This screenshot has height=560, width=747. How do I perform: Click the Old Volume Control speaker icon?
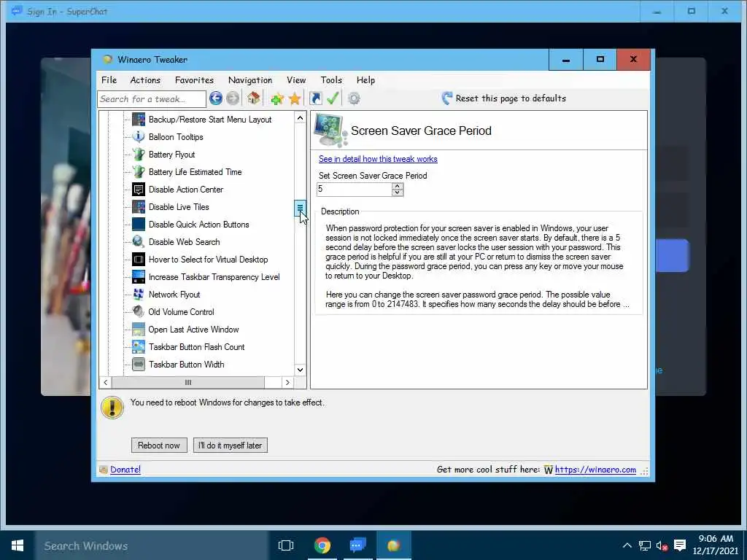point(138,312)
